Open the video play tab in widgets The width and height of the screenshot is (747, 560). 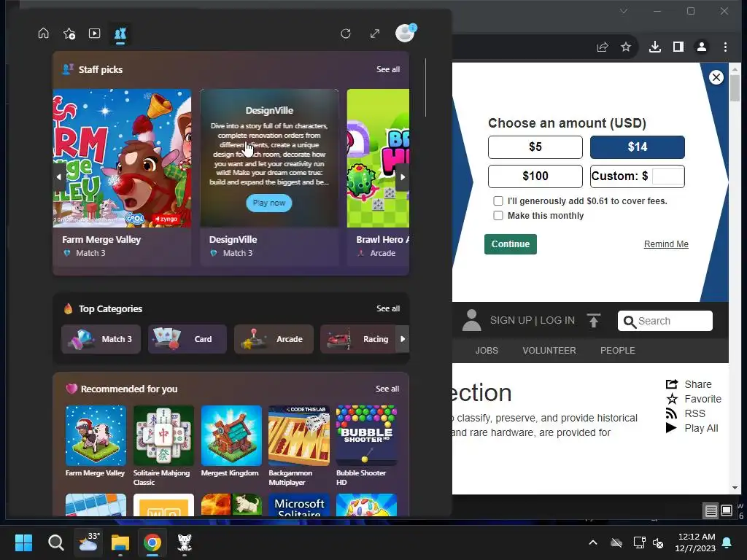[x=94, y=34]
